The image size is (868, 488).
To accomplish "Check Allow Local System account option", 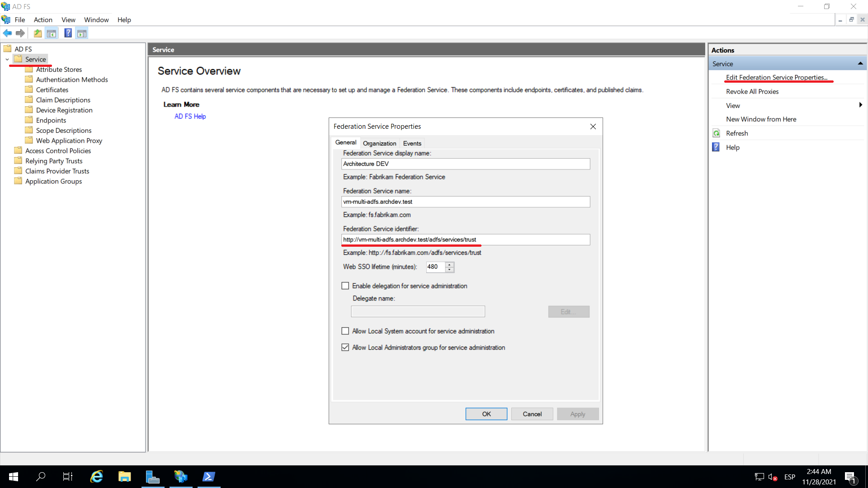I will (x=345, y=331).
